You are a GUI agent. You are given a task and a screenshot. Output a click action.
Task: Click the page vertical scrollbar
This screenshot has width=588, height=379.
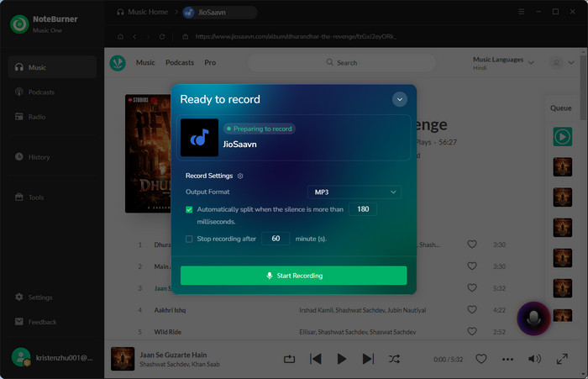pos(583,88)
